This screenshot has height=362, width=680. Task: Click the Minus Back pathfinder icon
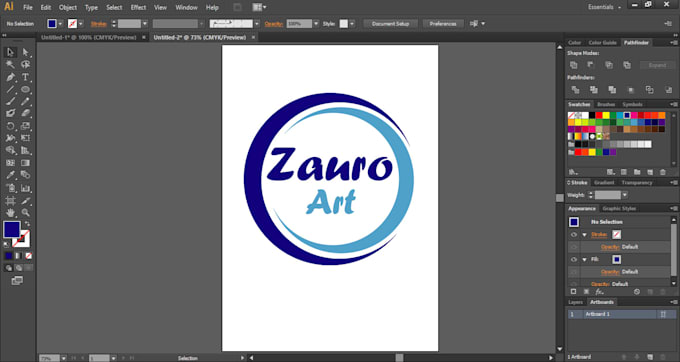click(668, 90)
